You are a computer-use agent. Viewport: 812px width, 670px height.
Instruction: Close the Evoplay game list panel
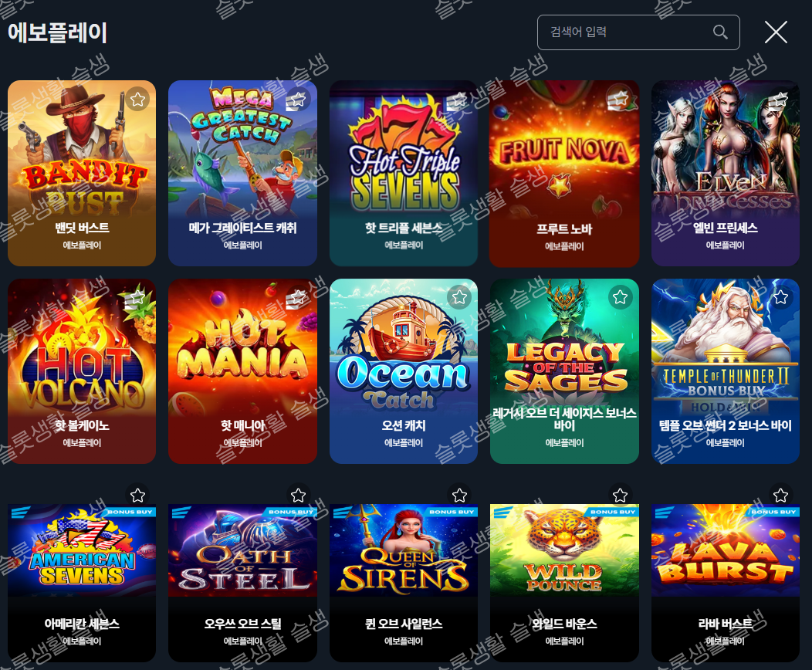pyautogui.click(x=776, y=32)
